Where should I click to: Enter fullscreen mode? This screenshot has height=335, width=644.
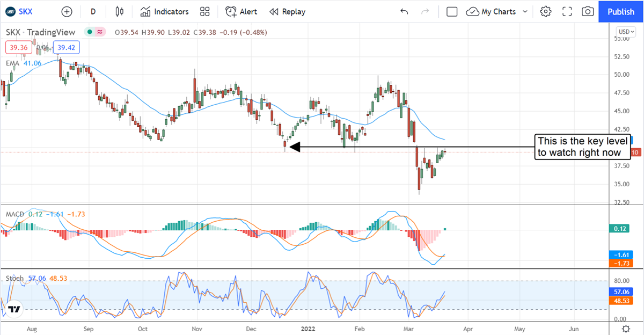click(x=567, y=11)
